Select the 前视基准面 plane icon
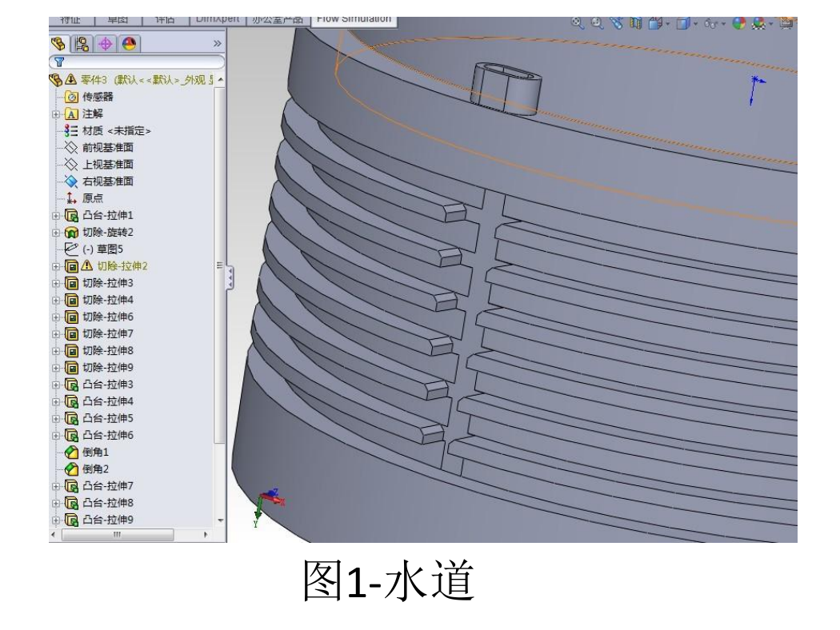 tap(71, 148)
